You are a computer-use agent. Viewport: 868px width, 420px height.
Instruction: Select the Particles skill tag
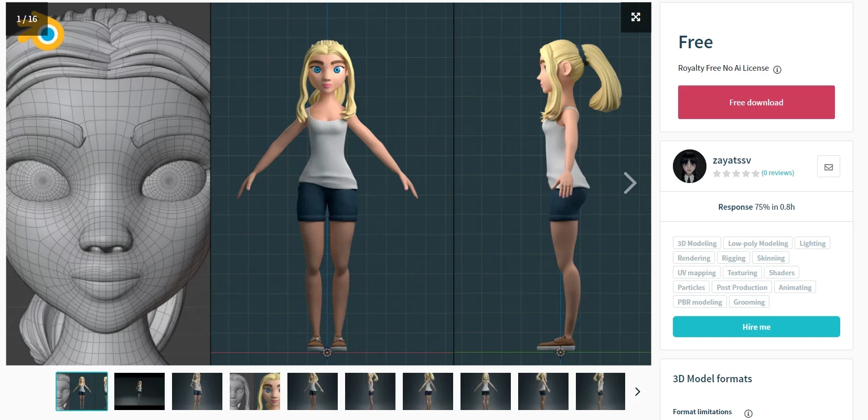coord(691,287)
